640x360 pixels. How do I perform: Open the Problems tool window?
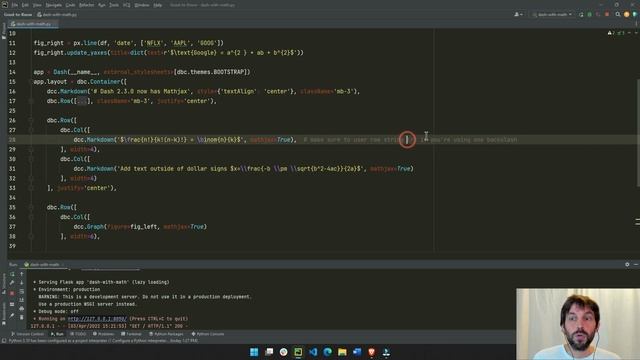pyautogui.click(x=104, y=334)
